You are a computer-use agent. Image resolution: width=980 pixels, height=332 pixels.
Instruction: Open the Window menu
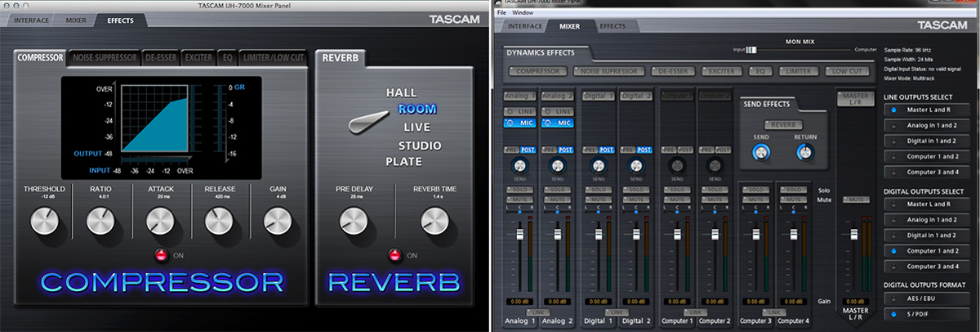523,13
